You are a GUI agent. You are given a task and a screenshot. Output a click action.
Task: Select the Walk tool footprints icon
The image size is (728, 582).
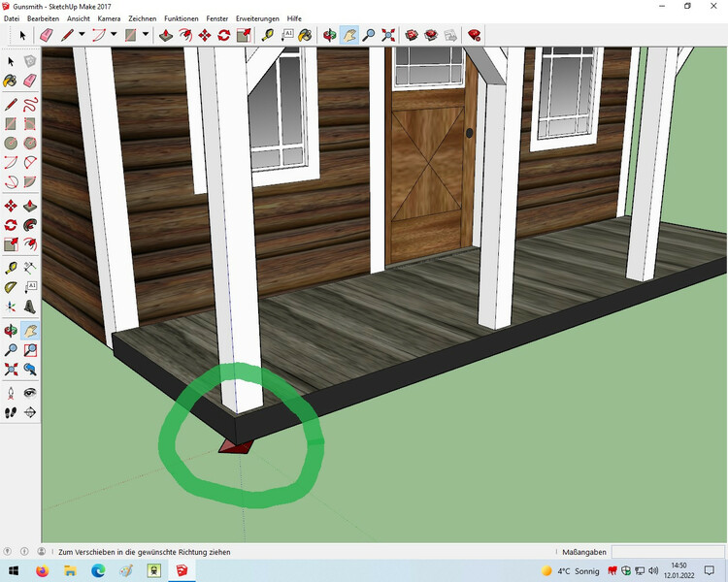click(11, 412)
